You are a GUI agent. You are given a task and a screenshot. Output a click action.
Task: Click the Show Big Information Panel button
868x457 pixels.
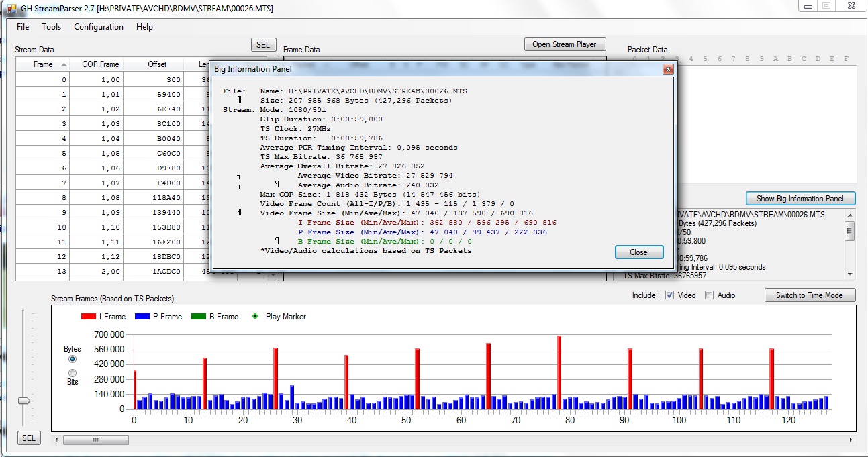(801, 199)
